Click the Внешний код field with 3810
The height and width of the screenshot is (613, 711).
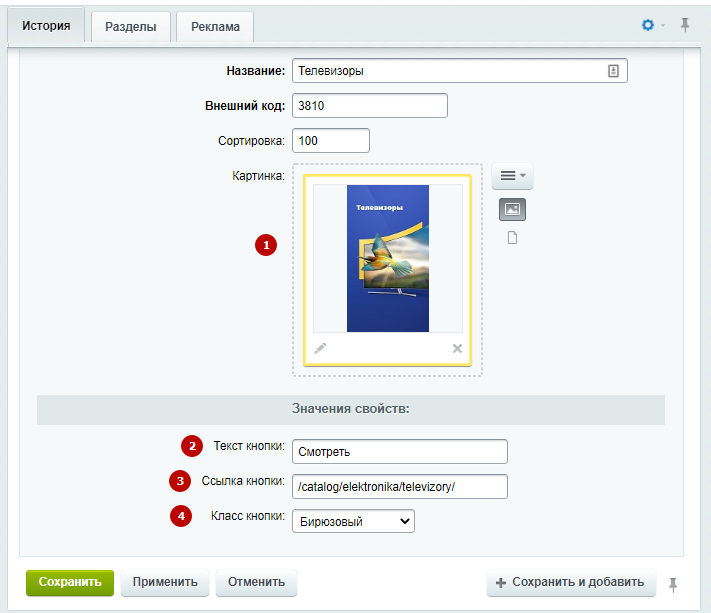[x=370, y=106]
